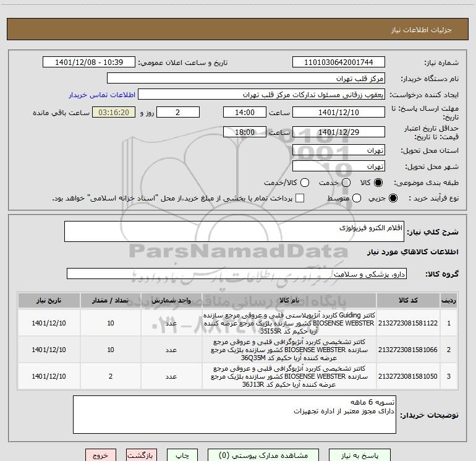The width and height of the screenshot is (476, 461).
Task: Click the تعداد / مقدار column header
Action: pos(111,301)
